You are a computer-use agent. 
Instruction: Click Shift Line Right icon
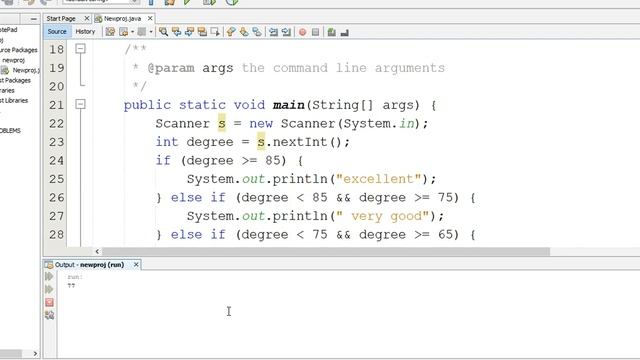point(286,32)
